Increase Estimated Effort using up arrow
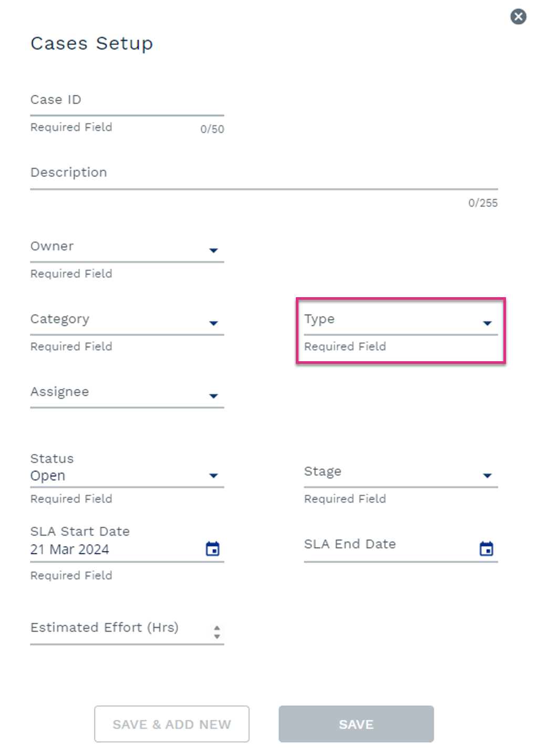 pos(217,627)
